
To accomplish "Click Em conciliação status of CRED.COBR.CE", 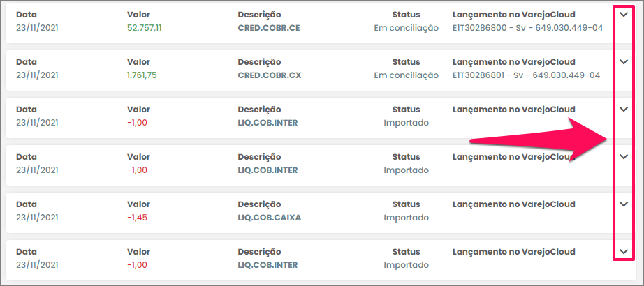I will [x=406, y=28].
